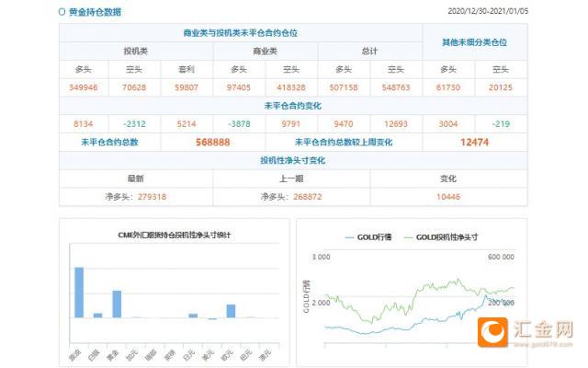
Task: Select the 未平仓合约总数 label
Action: click(x=109, y=143)
